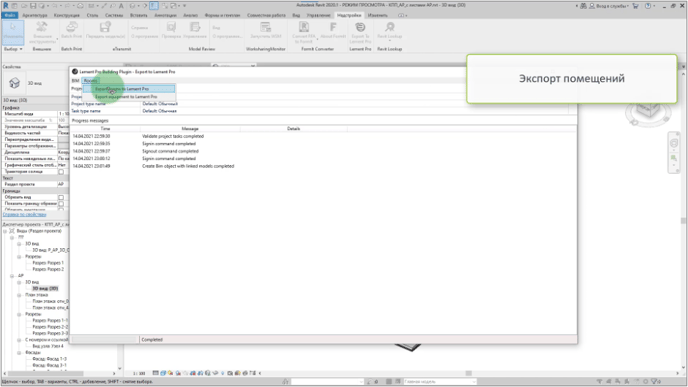Toggle the show crop region checkbox

click(x=61, y=204)
